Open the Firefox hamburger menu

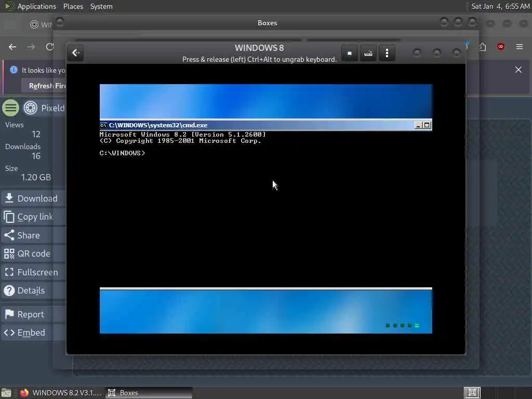click(x=520, y=46)
